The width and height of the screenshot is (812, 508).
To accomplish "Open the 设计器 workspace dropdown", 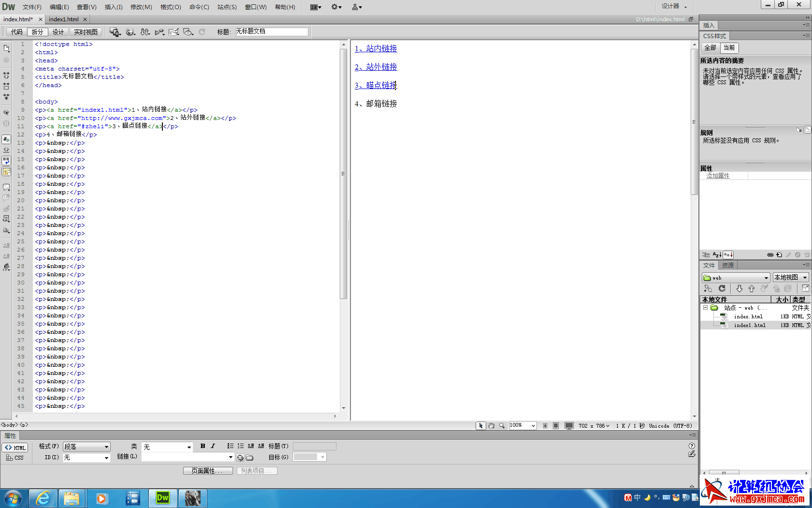I will click(674, 6).
